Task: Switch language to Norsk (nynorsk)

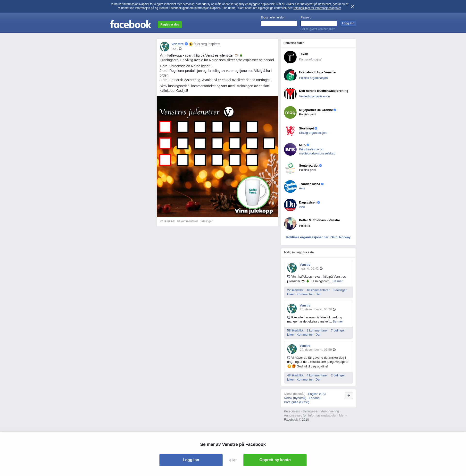Action: coord(295,398)
